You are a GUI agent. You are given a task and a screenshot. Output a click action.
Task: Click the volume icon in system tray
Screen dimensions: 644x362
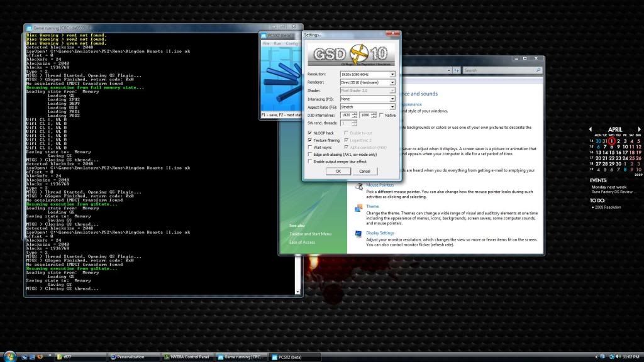coord(618,357)
